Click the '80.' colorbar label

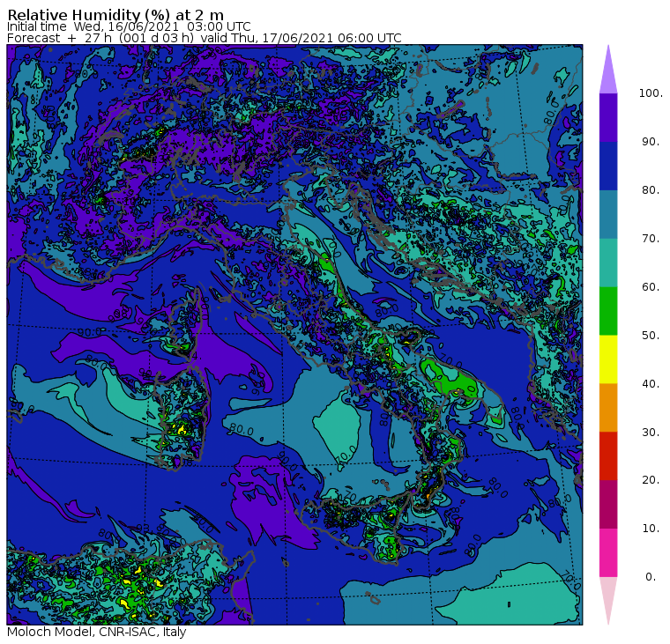point(651,190)
